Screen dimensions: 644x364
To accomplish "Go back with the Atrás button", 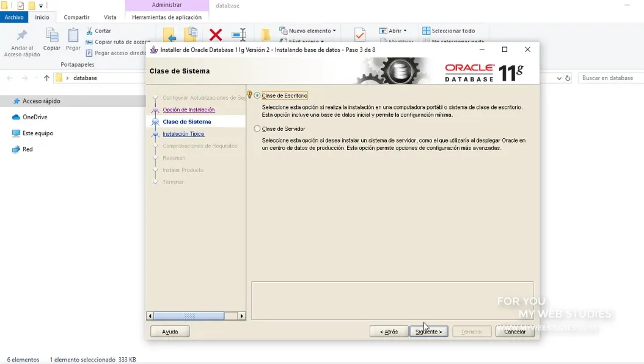I will tap(389, 332).
